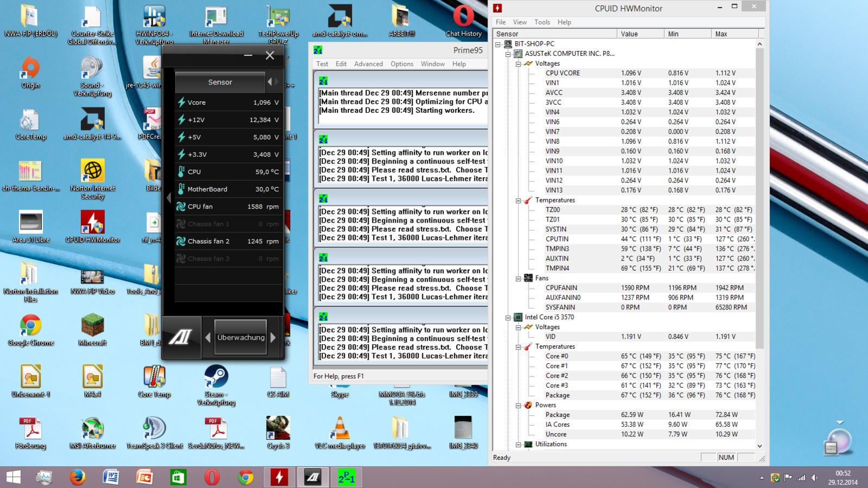This screenshot has height=488, width=868.
Task: Click the Vcore reading in AI Suite
Action: [x=228, y=102]
